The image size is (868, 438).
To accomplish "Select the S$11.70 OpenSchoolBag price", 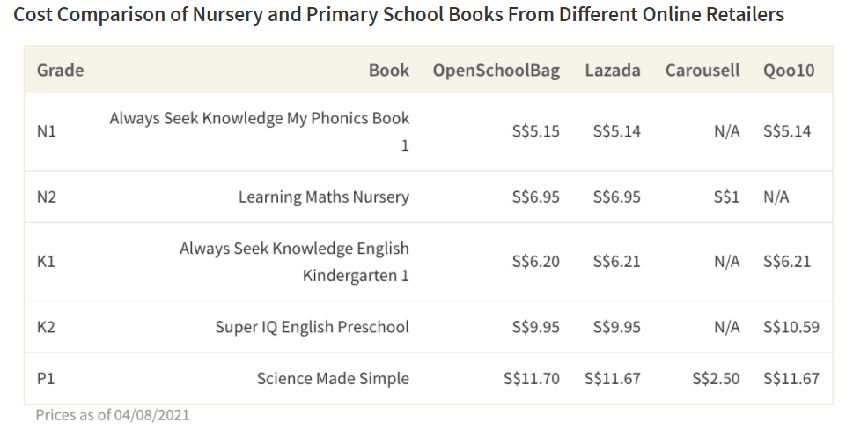I will point(531,379).
